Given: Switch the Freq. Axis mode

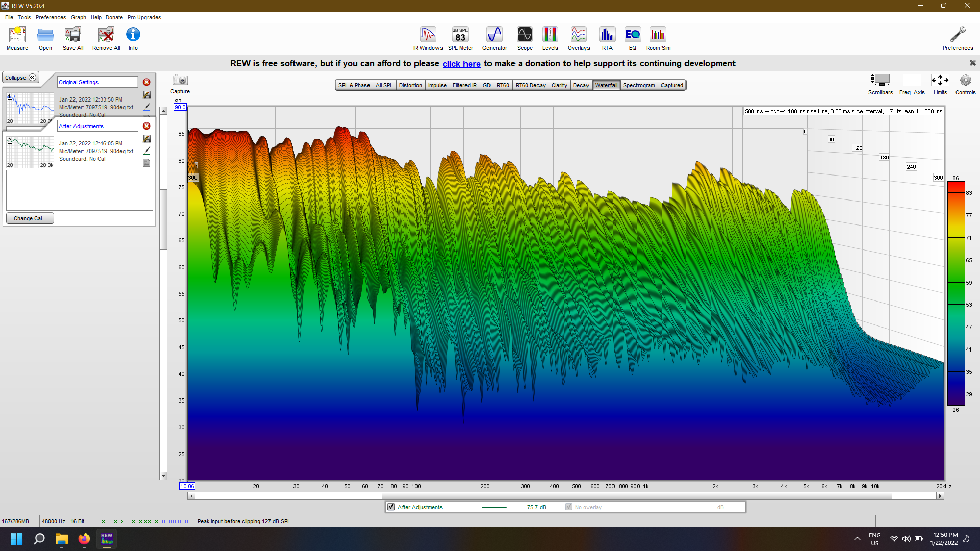Looking at the screenshot, I should point(912,85).
